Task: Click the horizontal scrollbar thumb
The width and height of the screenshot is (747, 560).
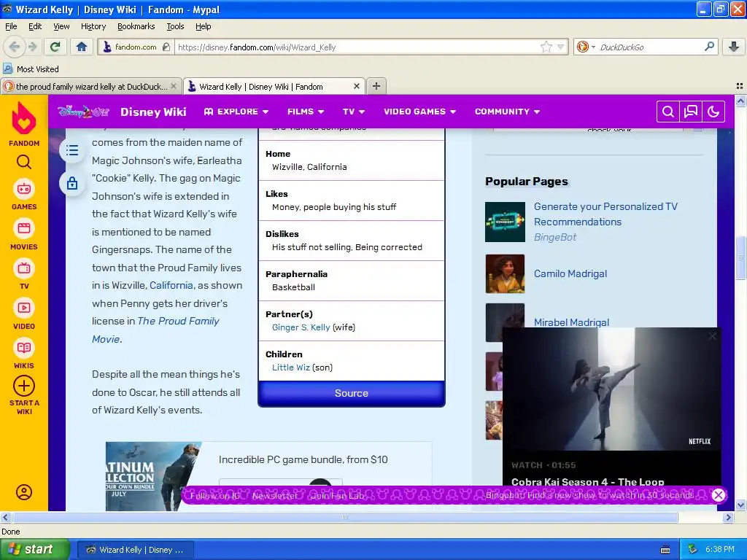Action: pos(345,517)
